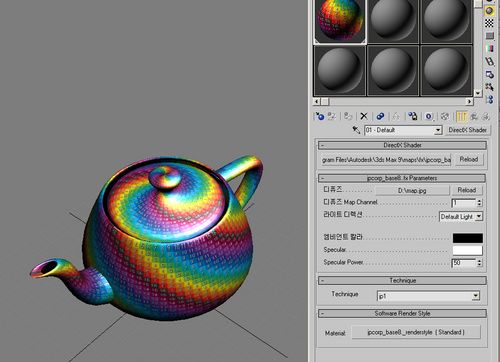Click the .fx shader file path button
The width and height of the screenshot is (500, 362).
386,160
